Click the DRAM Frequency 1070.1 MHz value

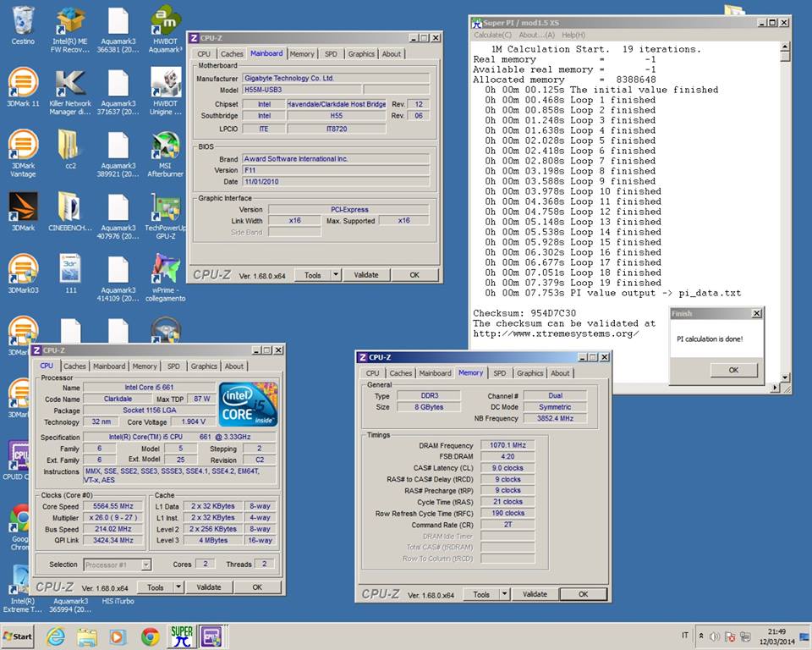[x=507, y=445]
